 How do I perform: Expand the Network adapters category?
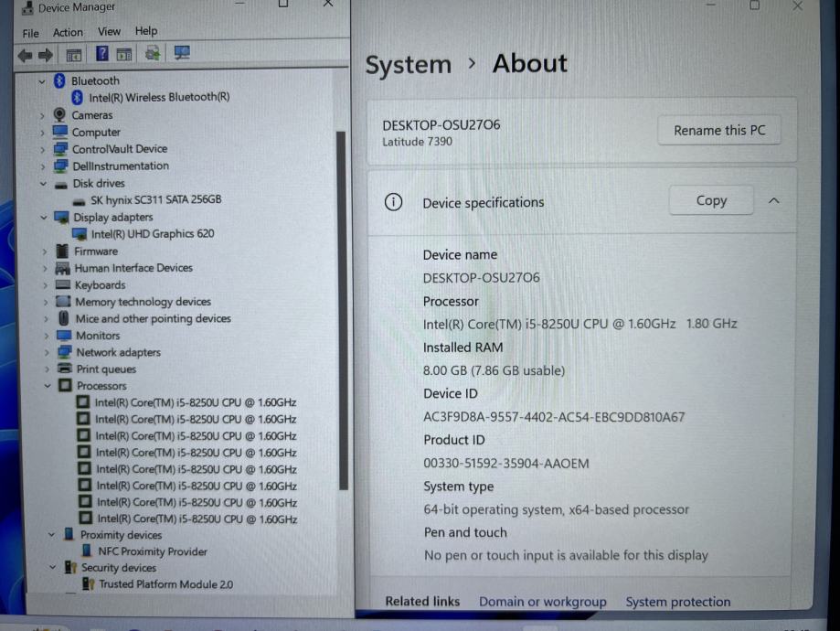click(47, 352)
